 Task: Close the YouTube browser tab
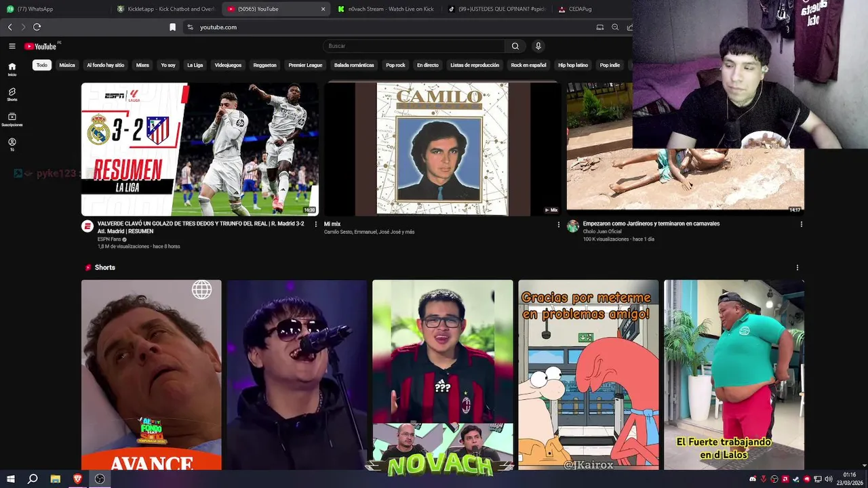tap(323, 9)
